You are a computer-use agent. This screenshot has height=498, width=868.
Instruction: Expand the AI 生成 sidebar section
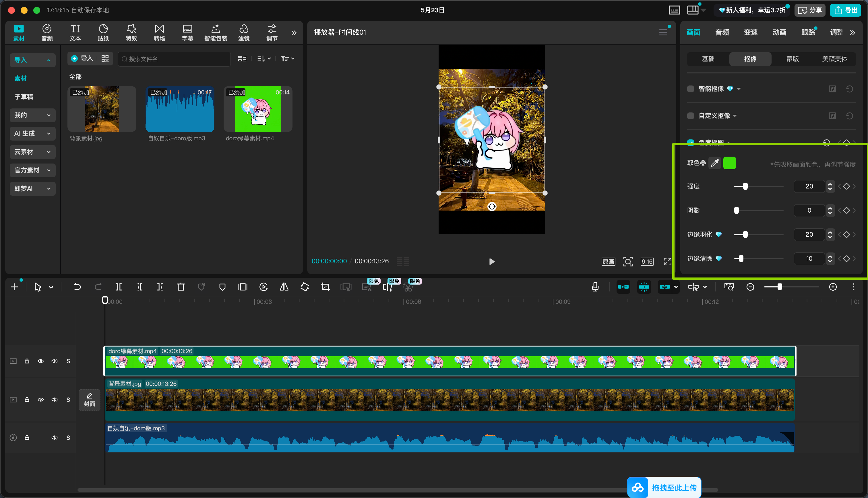32,134
